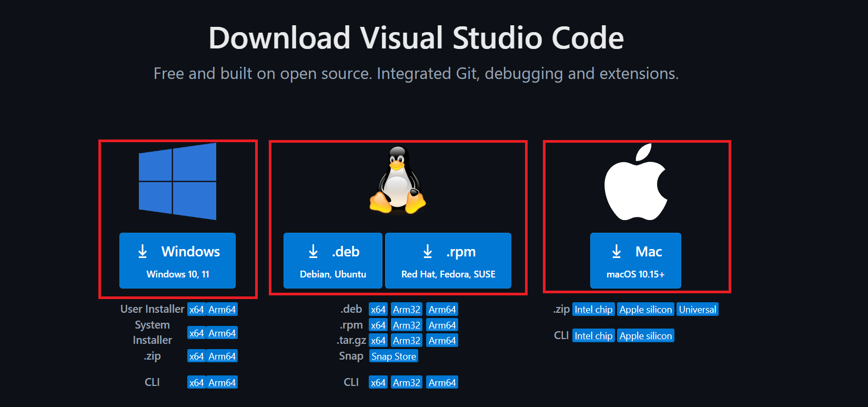Download the Linux .tar.gz x64 archive
This screenshot has height=407, width=868.
tap(378, 341)
